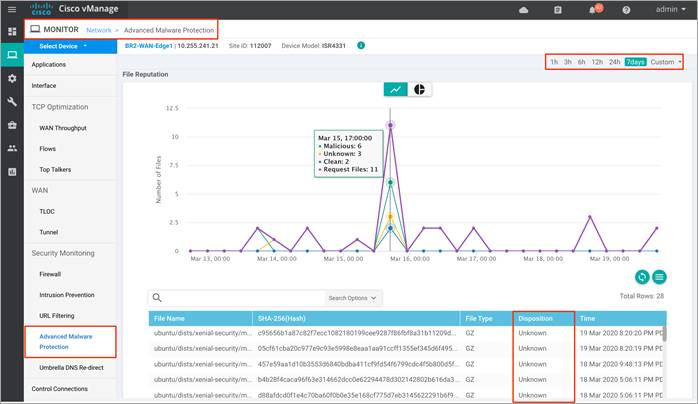Click the table vertical scrollbar
Viewport: 698px width, 404px height.
click(665, 334)
